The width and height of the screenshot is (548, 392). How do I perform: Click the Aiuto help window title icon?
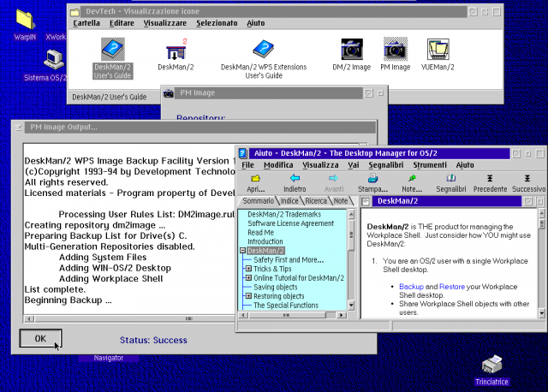click(x=243, y=153)
